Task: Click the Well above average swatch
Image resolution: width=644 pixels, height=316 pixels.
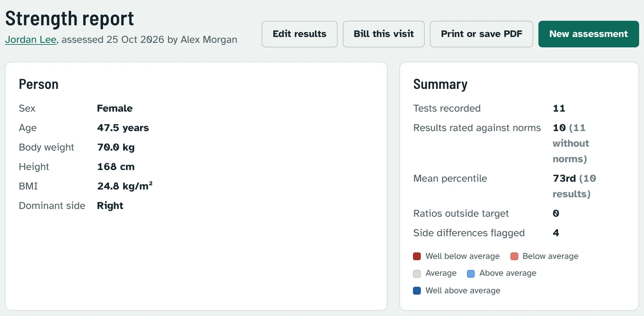Action: [417, 291]
